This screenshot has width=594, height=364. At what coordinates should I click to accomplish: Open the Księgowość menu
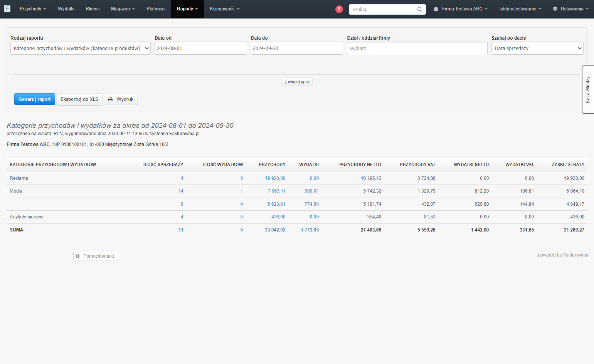pos(224,9)
